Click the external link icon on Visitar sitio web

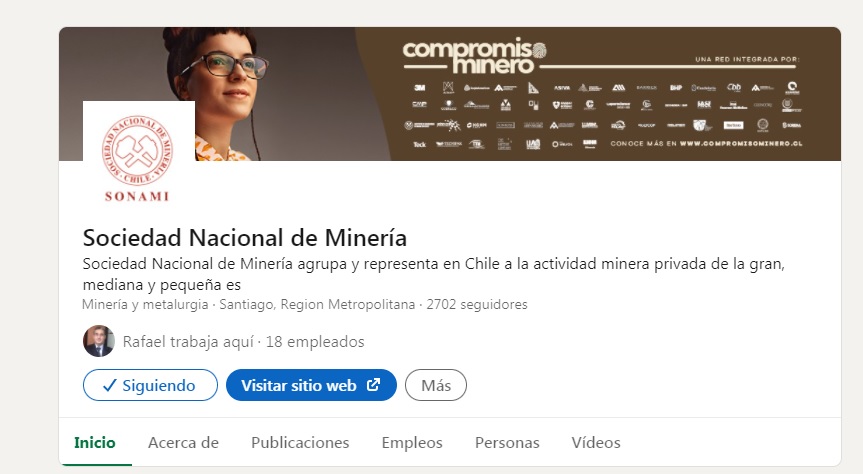[x=374, y=385]
